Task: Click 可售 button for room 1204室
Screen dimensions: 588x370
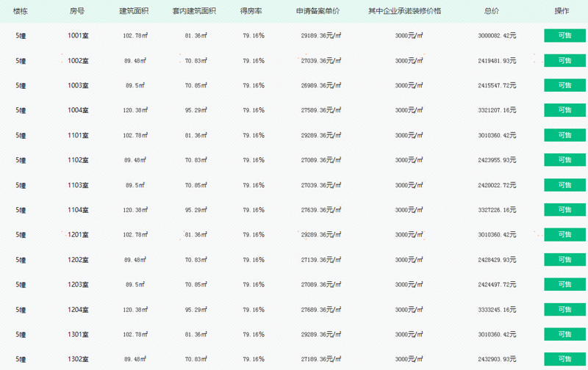Action: click(x=564, y=309)
